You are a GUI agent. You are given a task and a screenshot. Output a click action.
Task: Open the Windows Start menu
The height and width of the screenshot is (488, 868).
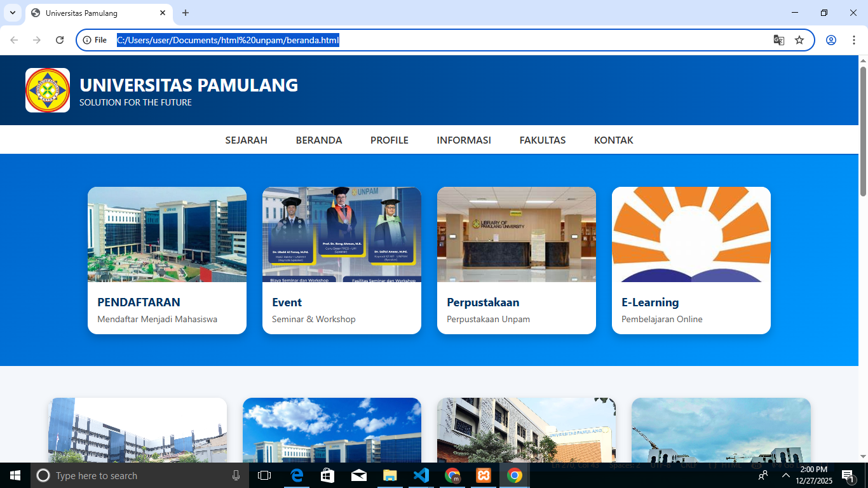pos(15,475)
